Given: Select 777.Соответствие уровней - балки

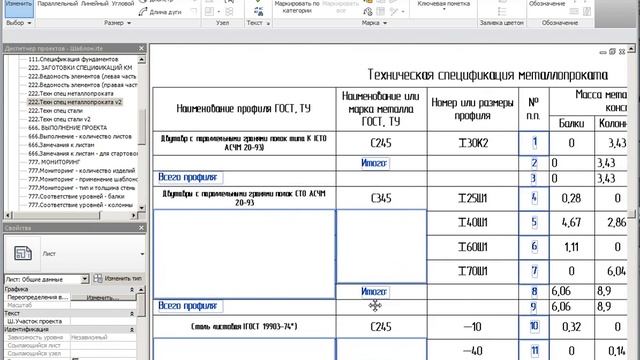Looking at the screenshot, I should pyautogui.click(x=76, y=196).
